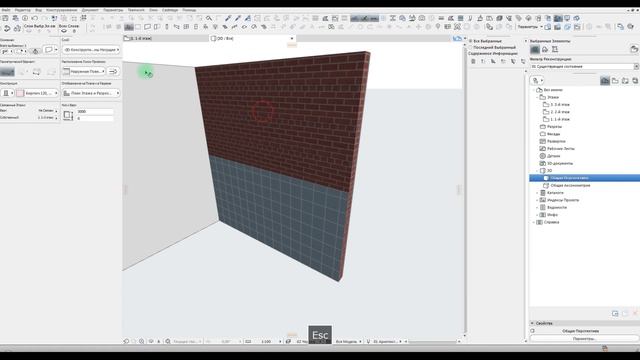
Task: Open the View Map folder icon in navigator
Action: (x=615, y=81)
